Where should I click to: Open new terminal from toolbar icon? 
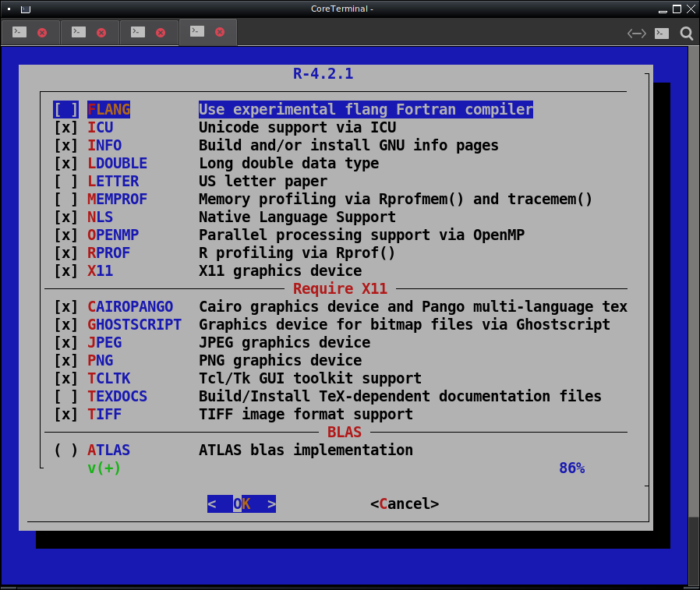[662, 34]
